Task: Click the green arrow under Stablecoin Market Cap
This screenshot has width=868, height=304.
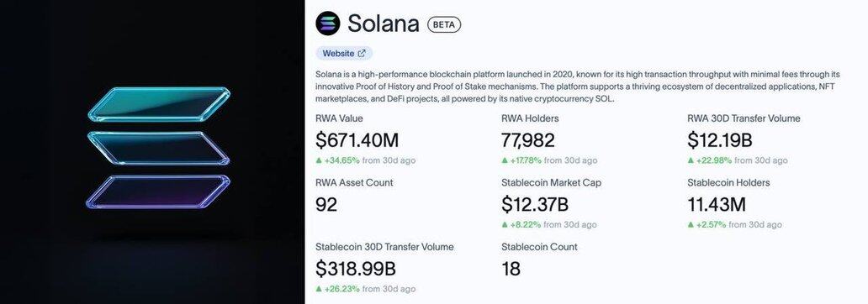Action: click(x=505, y=225)
